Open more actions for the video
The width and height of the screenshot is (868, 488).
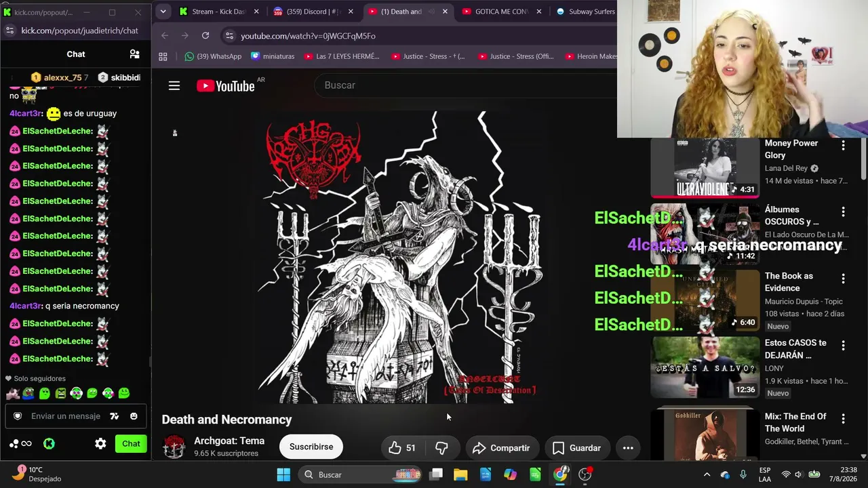click(628, 448)
